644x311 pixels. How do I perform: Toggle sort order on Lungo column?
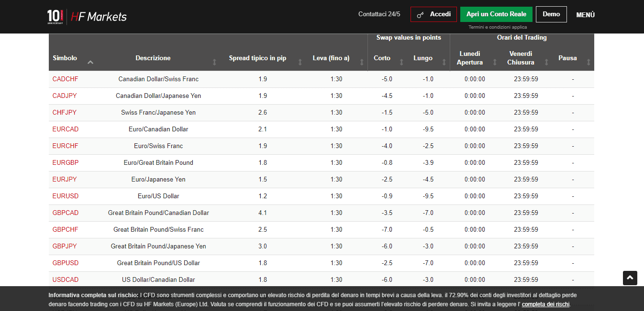(x=444, y=62)
